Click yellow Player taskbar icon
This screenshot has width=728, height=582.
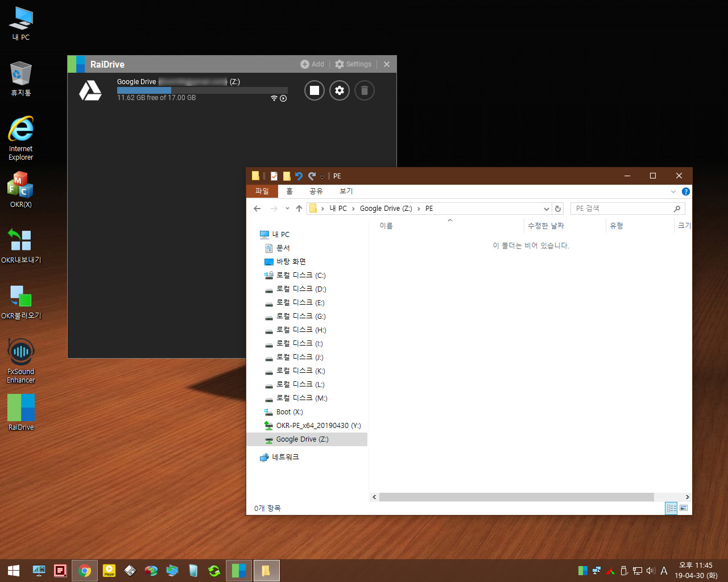tap(109, 571)
